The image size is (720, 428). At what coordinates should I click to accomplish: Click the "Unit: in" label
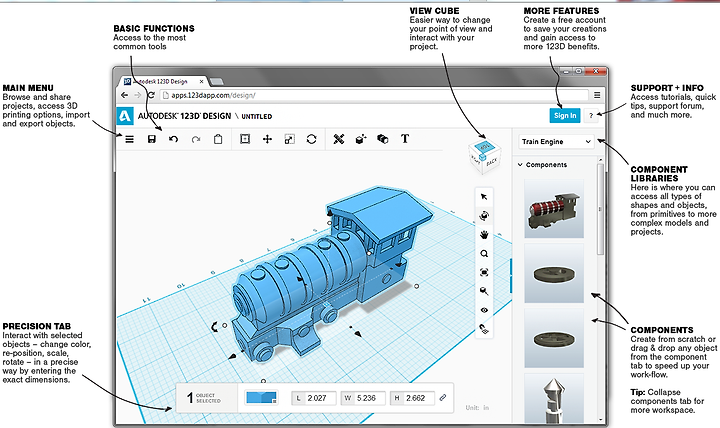pos(478,407)
